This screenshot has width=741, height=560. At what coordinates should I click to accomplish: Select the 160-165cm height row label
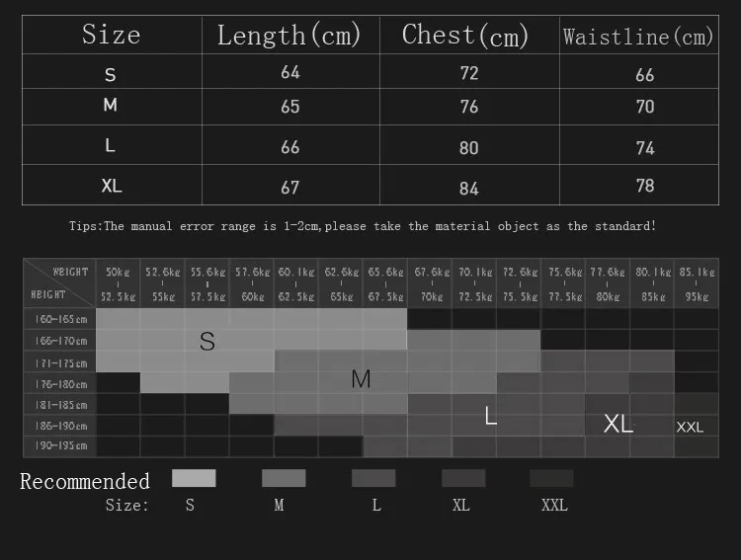coord(61,319)
